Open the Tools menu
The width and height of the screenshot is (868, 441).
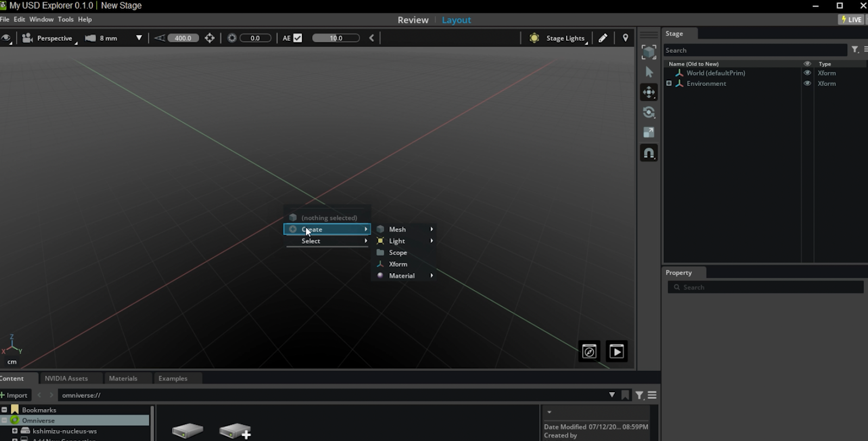coord(66,19)
